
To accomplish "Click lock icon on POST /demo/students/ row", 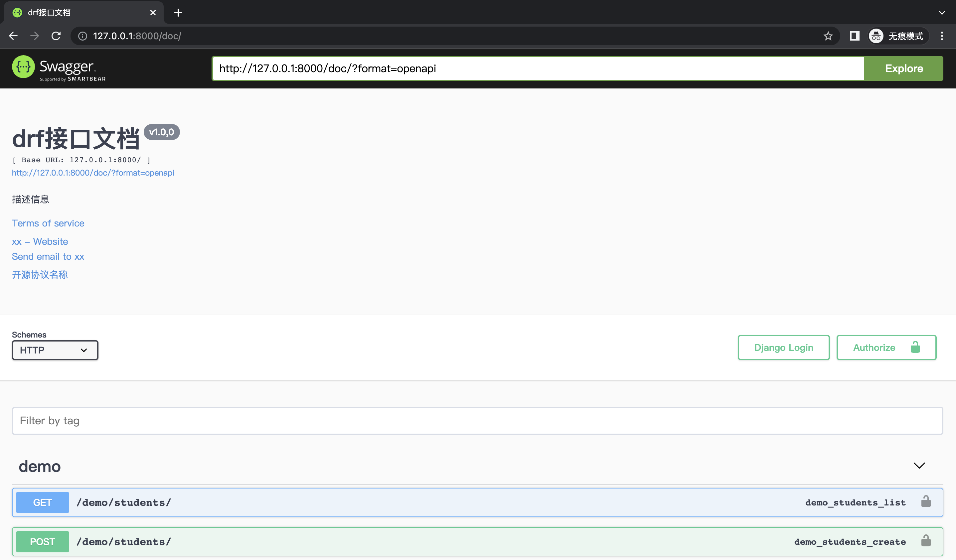I will click(x=926, y=541).
